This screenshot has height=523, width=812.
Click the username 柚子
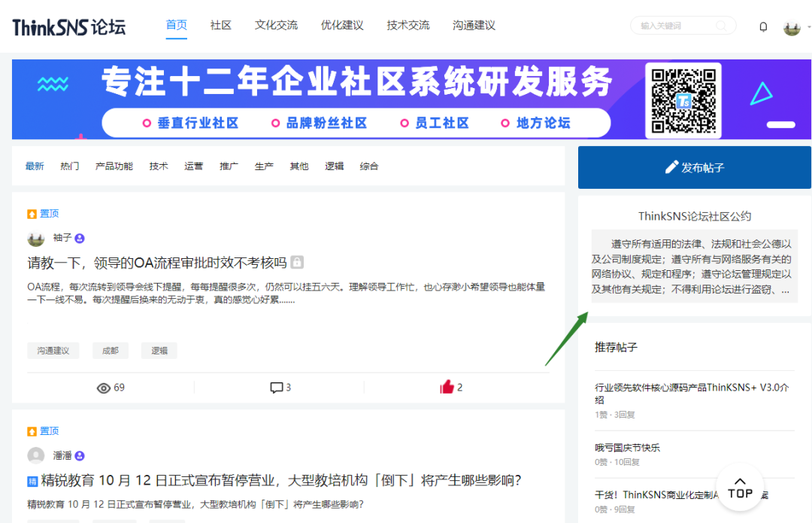(x=62, y=238)
